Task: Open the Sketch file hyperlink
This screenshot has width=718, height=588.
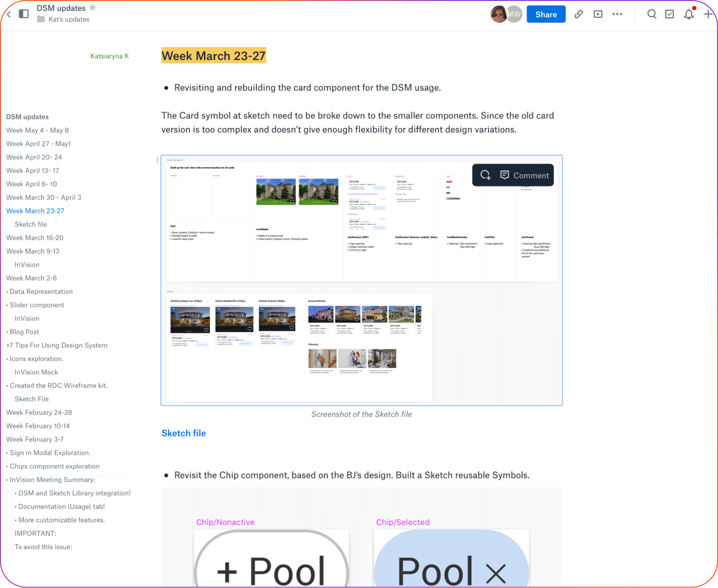Action: tap(184, 433)
